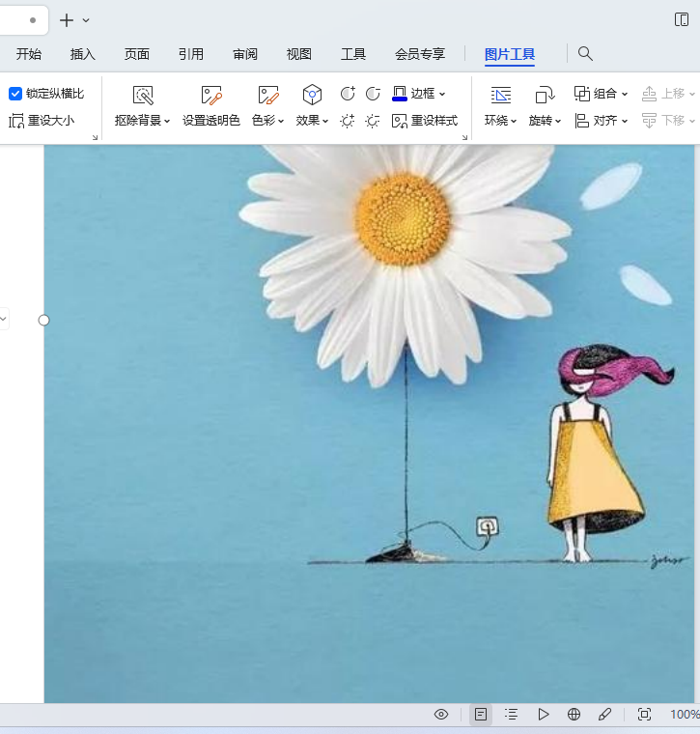Switch to page layout view
Screen dimensions: 700x734
(x=481, y=715)
